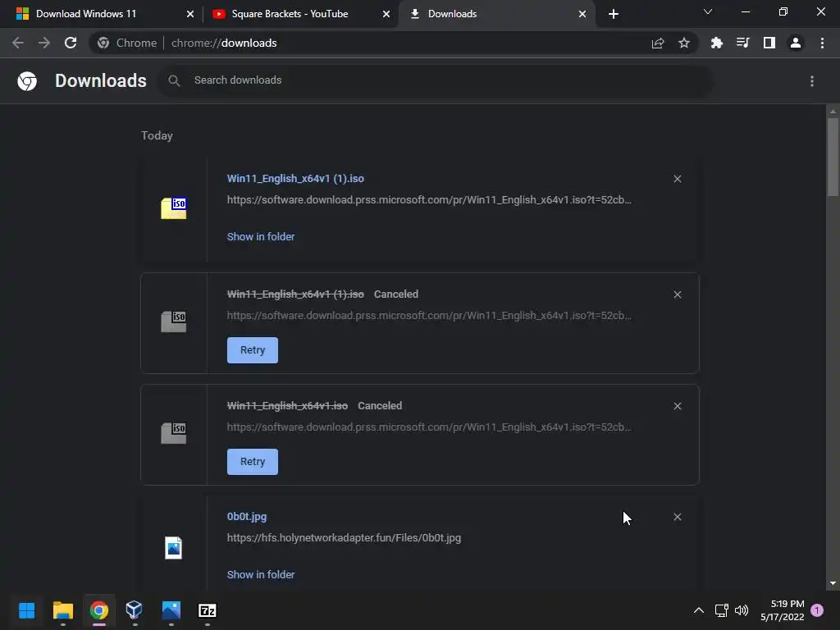Open the Downloads page more actions menu
This screenshot has width=840, height=630.
click(812, 81)
